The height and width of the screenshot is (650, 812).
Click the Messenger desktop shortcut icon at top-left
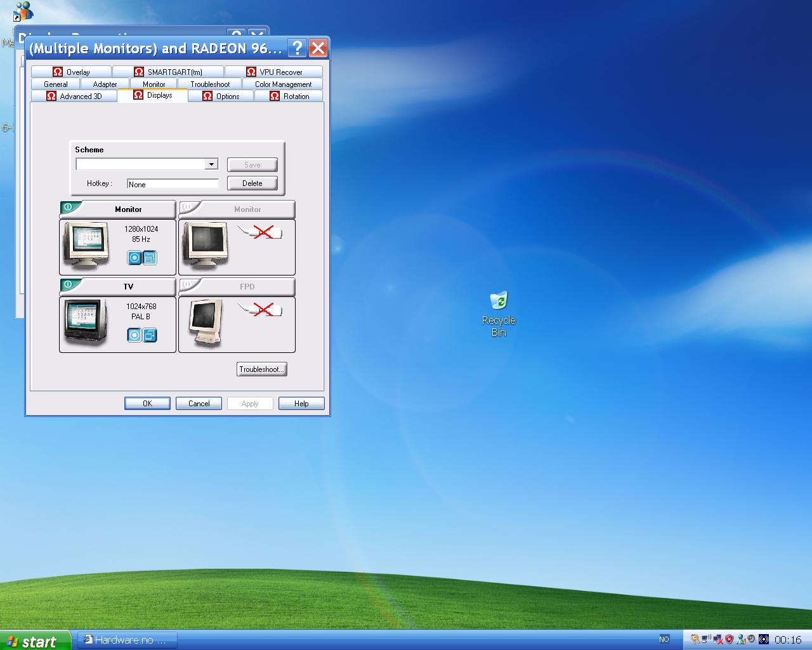coord(23,11)
